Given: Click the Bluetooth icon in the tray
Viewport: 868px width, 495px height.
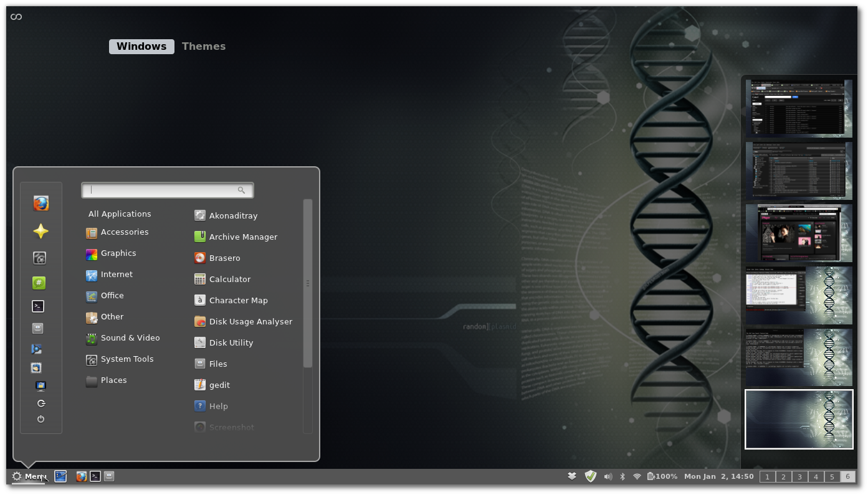Looking at the screenshot, I should 622,476.
